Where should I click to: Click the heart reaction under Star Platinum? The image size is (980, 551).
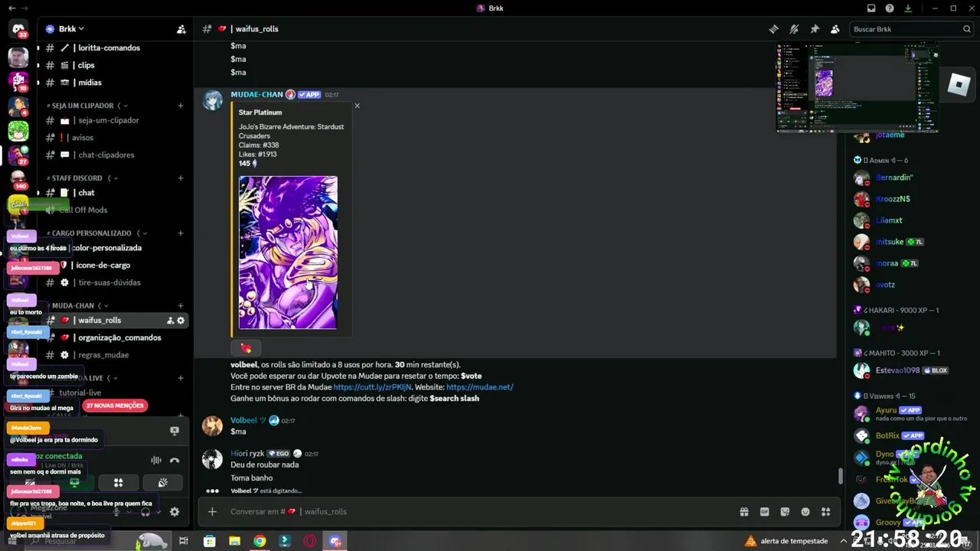tap(246, 348)
